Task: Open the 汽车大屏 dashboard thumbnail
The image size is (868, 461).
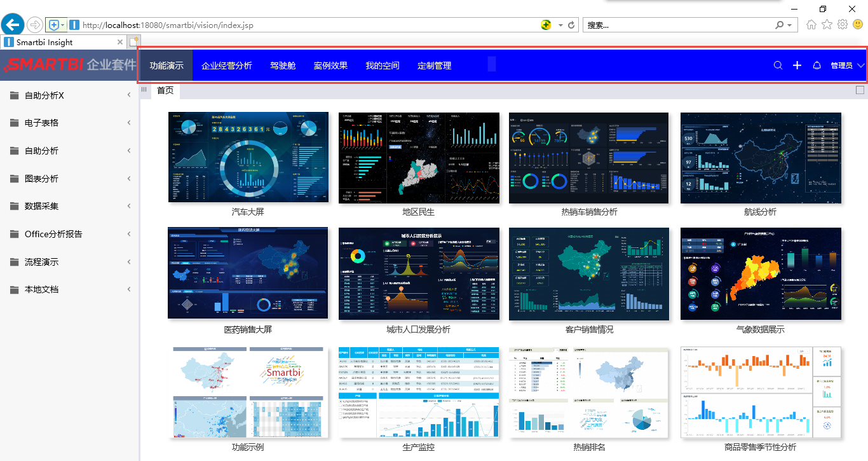Action: 248,158
